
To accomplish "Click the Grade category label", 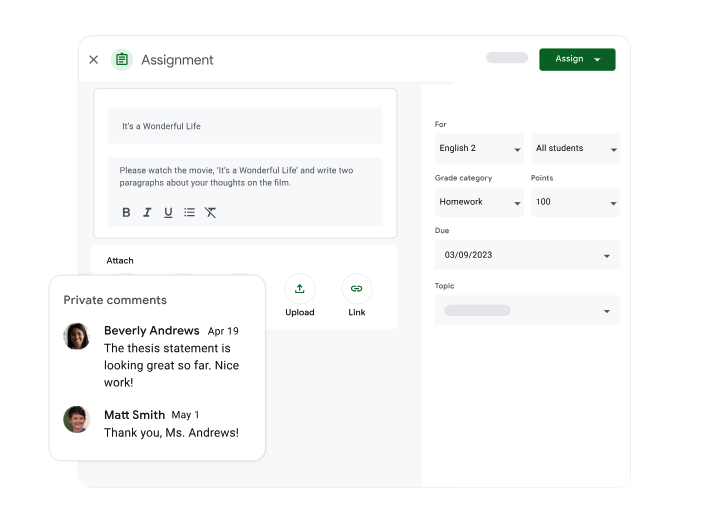I will click(463, 178).
